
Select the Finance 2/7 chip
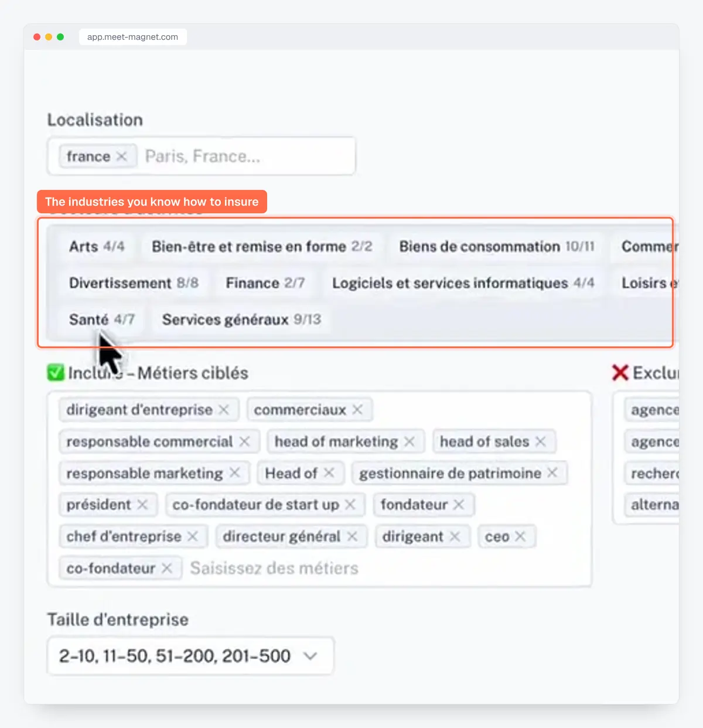(265, 283)
